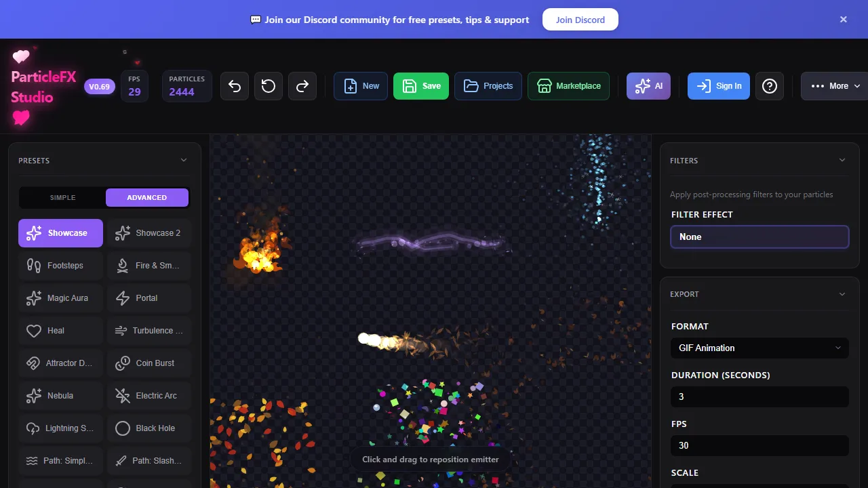Select the Portal preset

(x=149, y=298)
